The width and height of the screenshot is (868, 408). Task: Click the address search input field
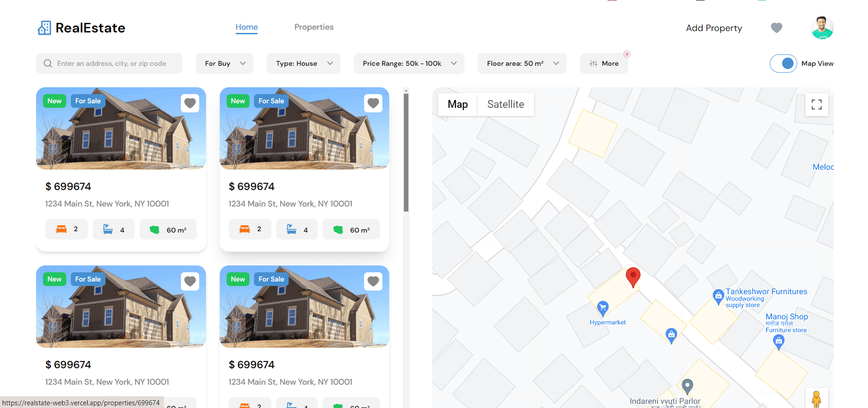coord(109,64)
